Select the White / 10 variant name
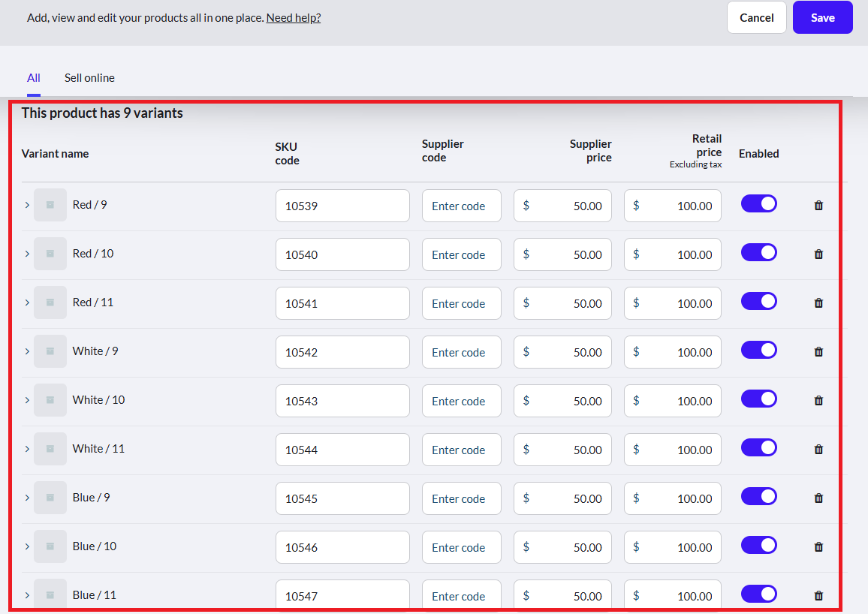The image size is (868, 614). (98, 400)
